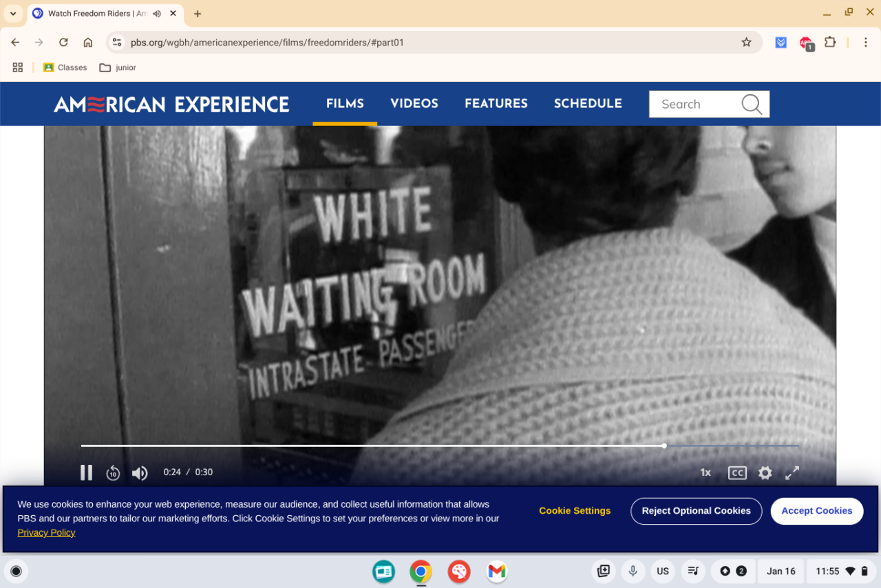Open the ChromeOS launcher

tap(17, 571)
